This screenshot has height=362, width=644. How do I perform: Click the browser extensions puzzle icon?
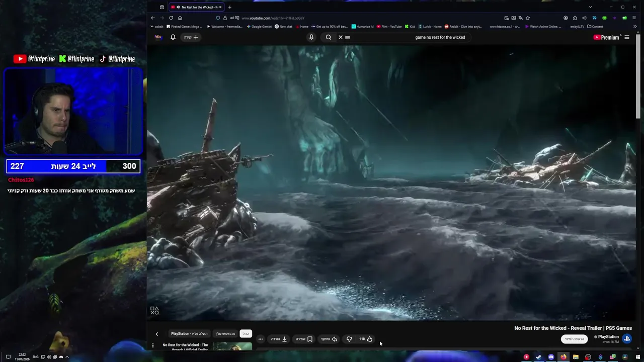click(x=575, y=18)
